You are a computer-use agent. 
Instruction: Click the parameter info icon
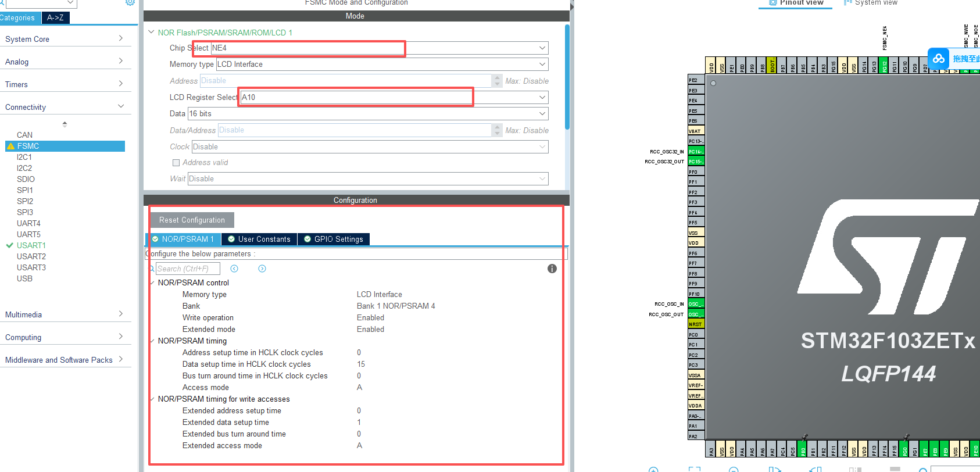tap(552, 269)
